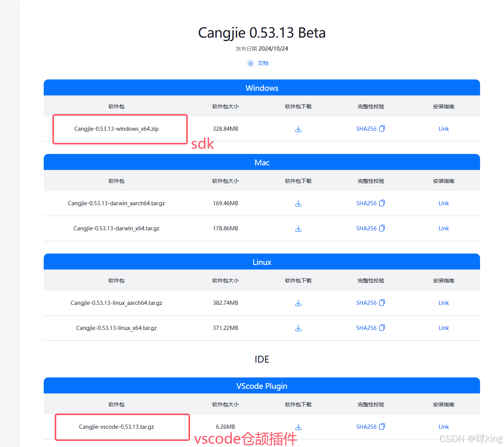
Task: Click the IDE section heading
Action: point(262,359)
